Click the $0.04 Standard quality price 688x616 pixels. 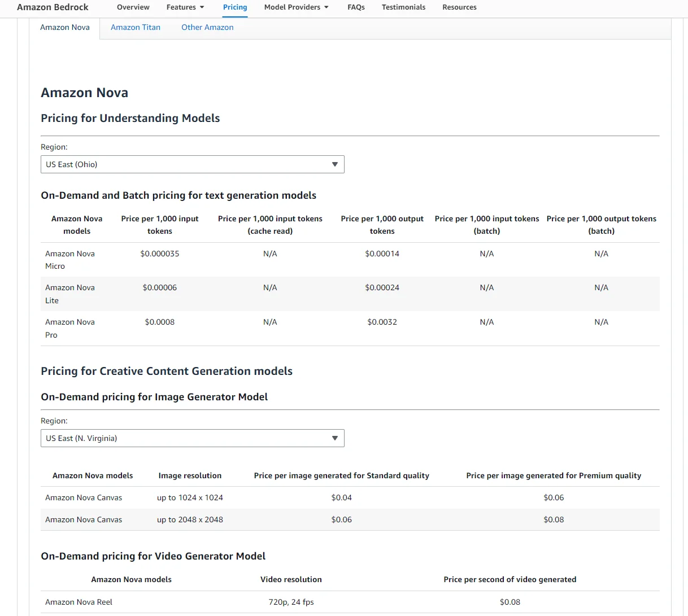[342, 497]
